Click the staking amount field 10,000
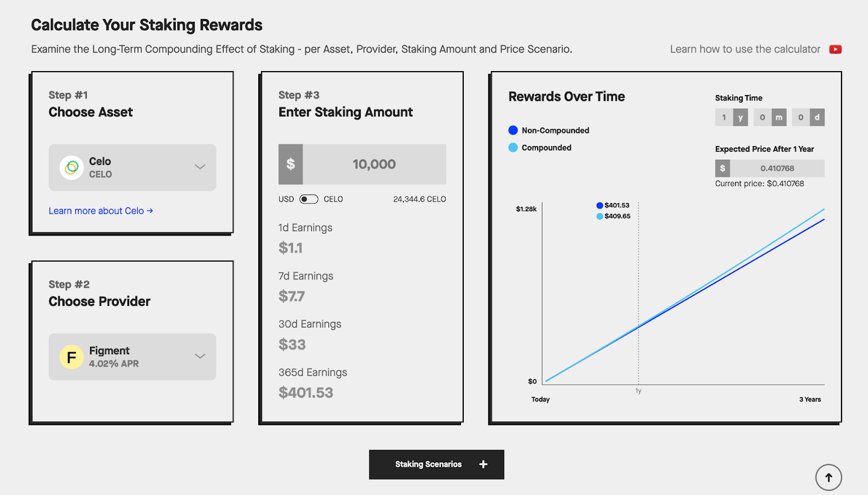 pos(374,164)
